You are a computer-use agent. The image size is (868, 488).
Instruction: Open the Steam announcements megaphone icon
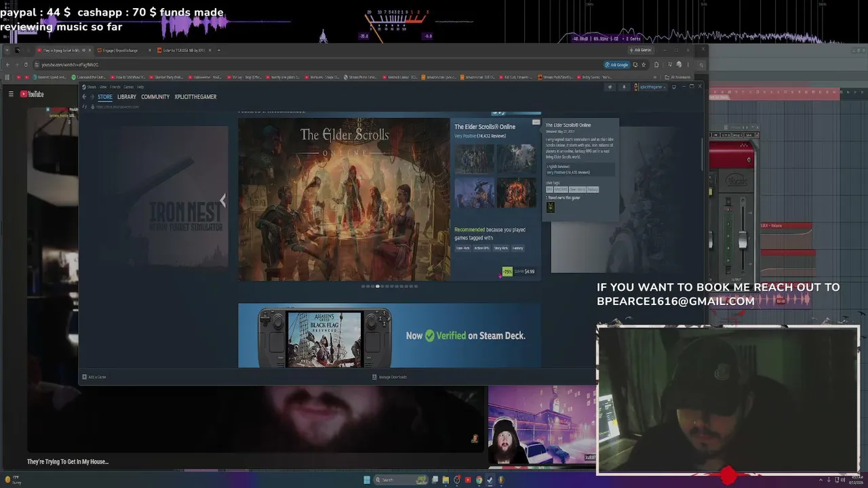pyautogui.click(x=610, y=87)
